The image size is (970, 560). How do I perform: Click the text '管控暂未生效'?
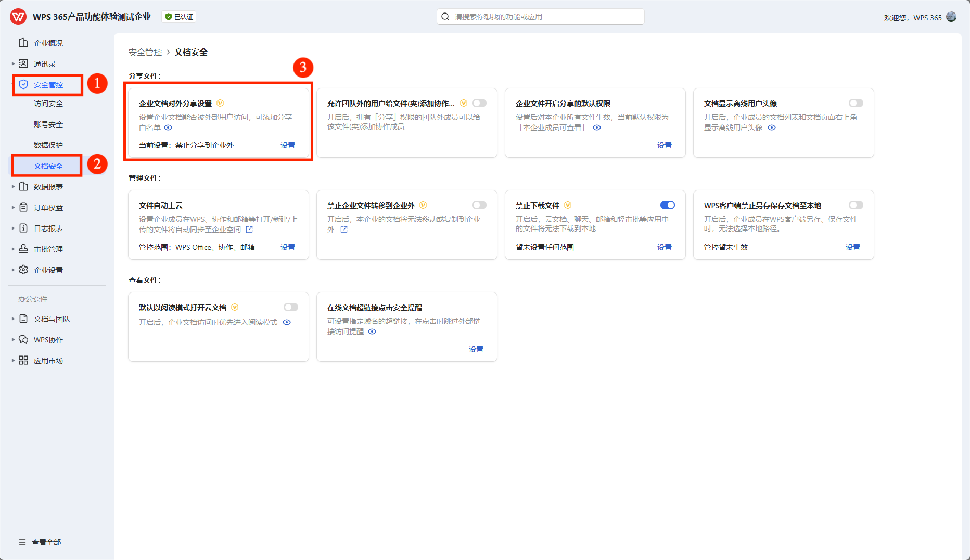coord(726,247)
